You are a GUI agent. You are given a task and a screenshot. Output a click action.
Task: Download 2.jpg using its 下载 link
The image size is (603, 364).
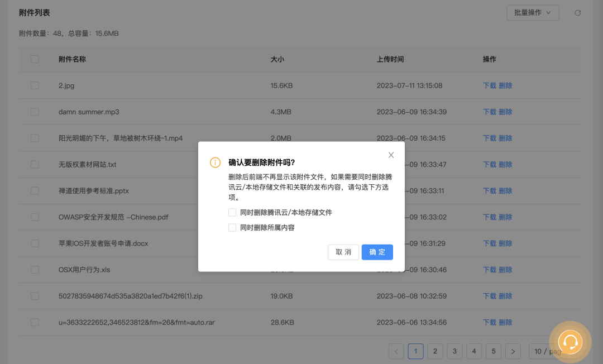[489, 85]
